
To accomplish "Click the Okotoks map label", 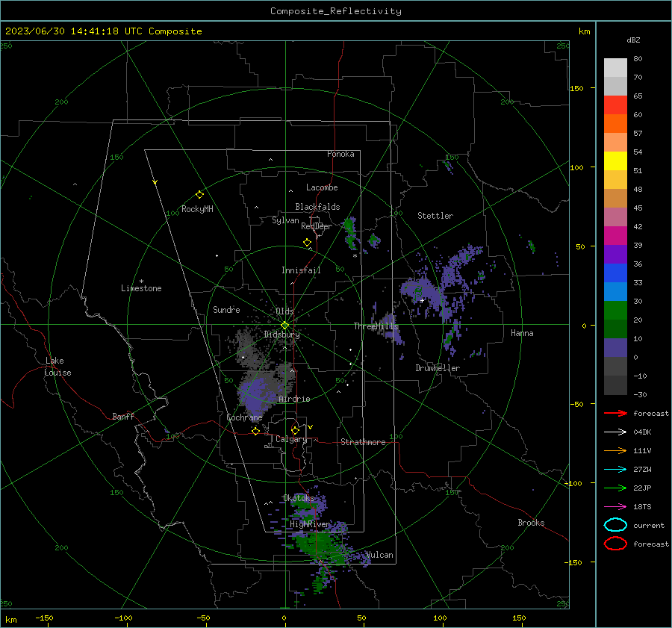I will tap(299, 498).
